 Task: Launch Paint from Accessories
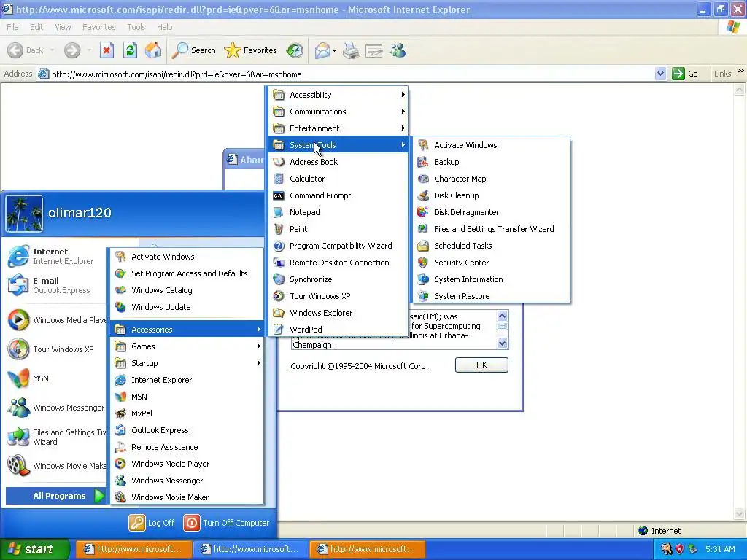click(x=338, y=229)
